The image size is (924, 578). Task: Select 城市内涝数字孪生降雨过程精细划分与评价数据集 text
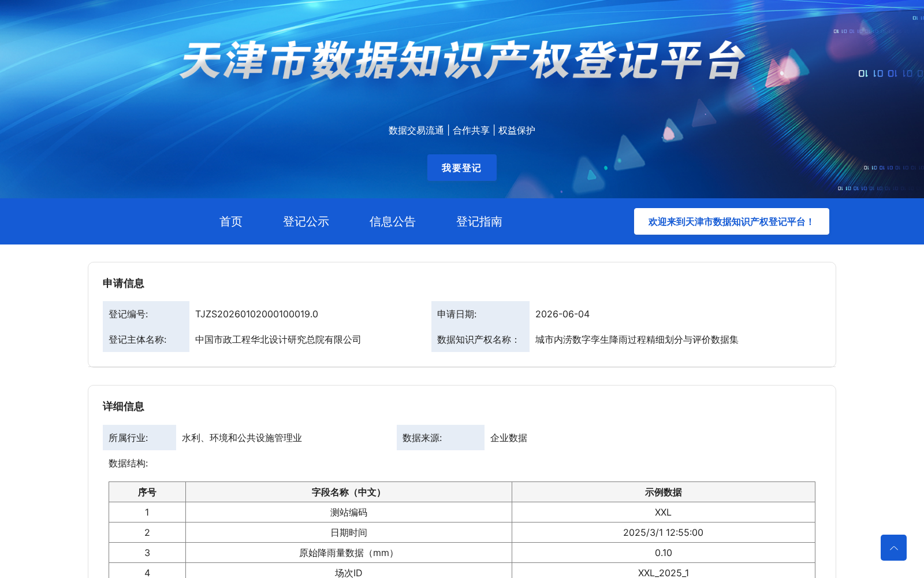(637, 339)
